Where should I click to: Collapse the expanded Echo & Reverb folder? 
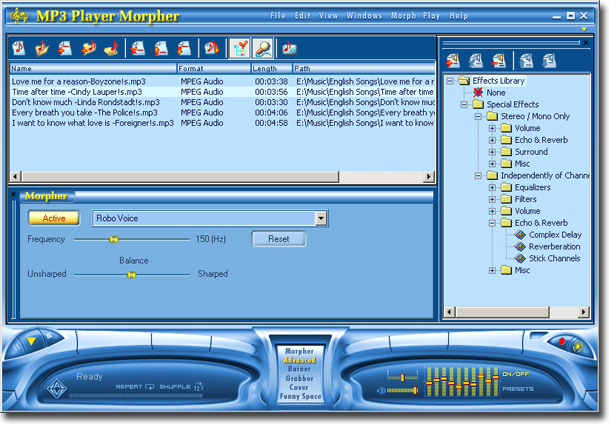[x=492, y=223]
